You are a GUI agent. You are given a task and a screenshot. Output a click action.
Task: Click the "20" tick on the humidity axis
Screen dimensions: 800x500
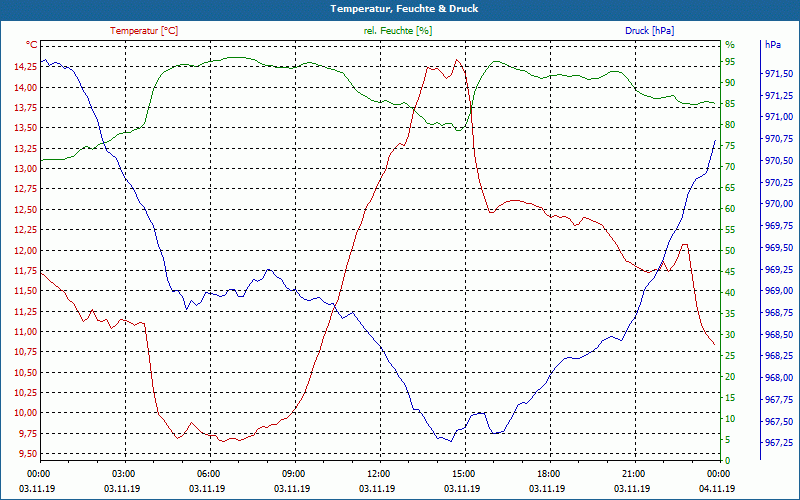[730, 377]
